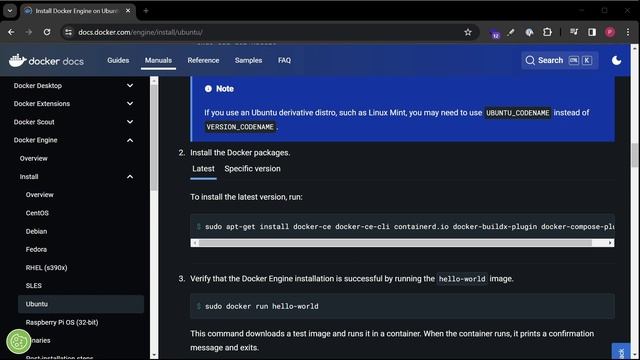640x360 pixels.
Task: Go back with the browser back arrow
Action: tap(11, 32)
